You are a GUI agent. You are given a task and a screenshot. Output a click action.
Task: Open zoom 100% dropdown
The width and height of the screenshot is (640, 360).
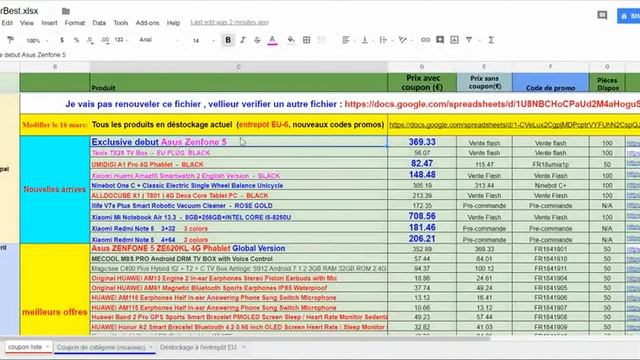pyautogui.click(x=37, y=40)
